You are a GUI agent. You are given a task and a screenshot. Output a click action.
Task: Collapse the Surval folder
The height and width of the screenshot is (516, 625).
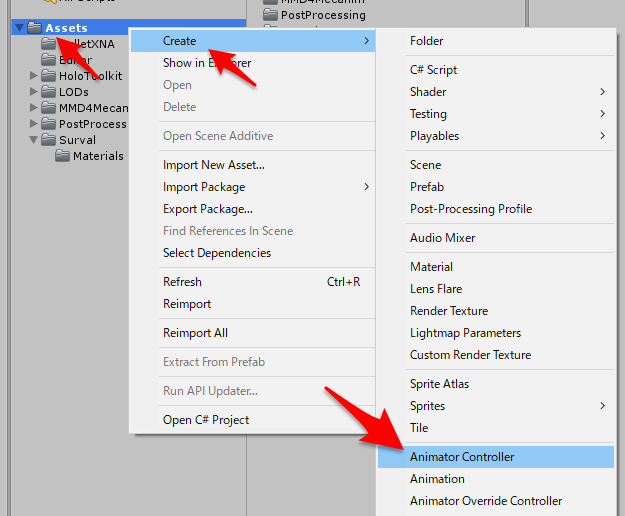tap(33, 140)
